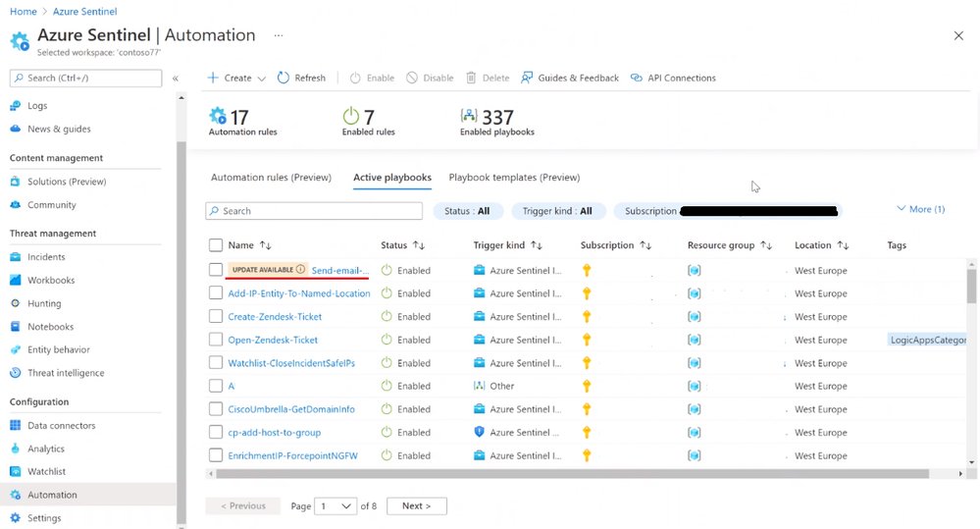Go to Azure Sentinel breadcrumb link
The height and width of the screenshot is (529, 980).
click(85, 11)
